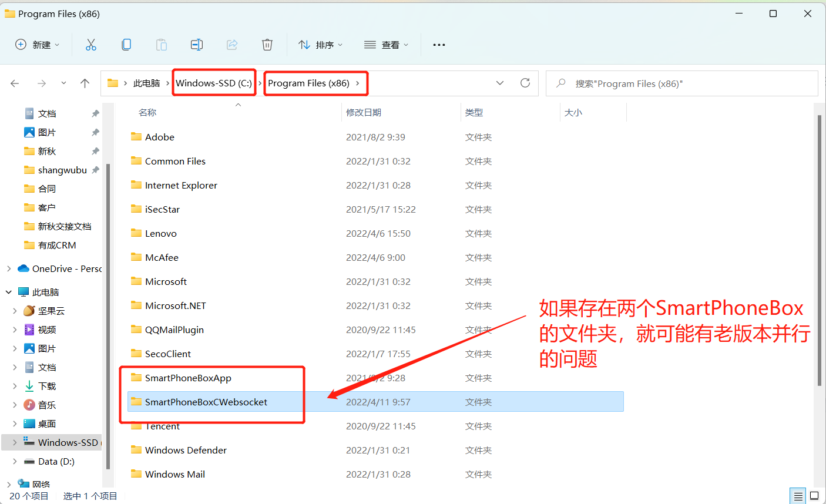This screenshot has height=504, width=826.
Task: Click Windows-SSD (C:) breadcrumb segment
Action: (214, 83)
